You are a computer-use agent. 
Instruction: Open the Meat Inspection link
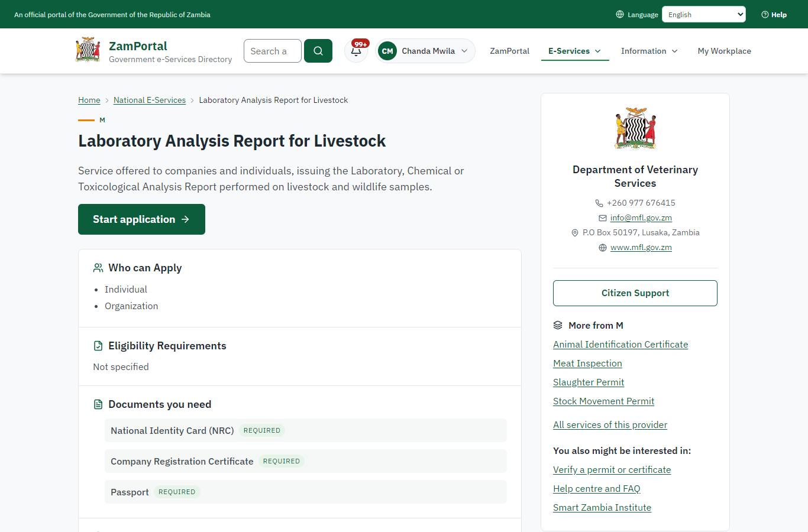[x=587, y=363]
